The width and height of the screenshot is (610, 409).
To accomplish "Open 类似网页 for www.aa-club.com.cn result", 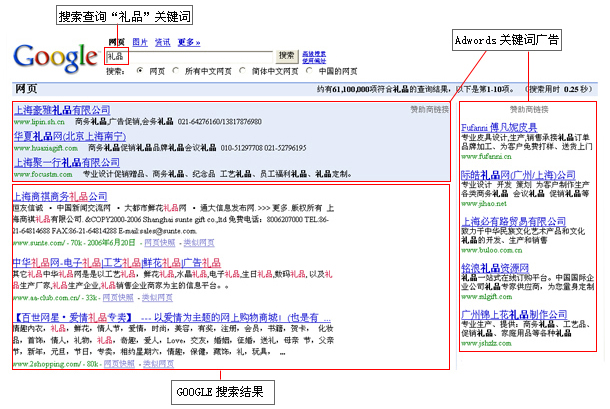I will [157, 298].
